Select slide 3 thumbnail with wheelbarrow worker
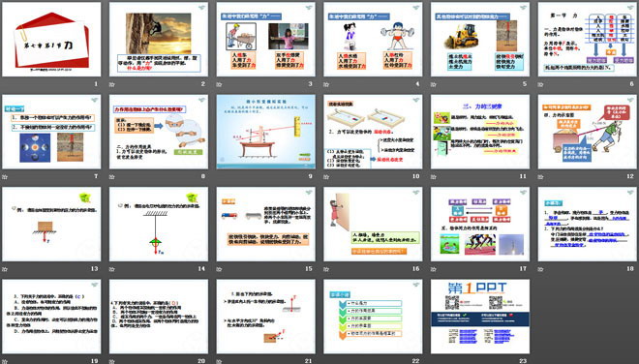The width and height of the screenshot is (639, 364). point(265,39)
